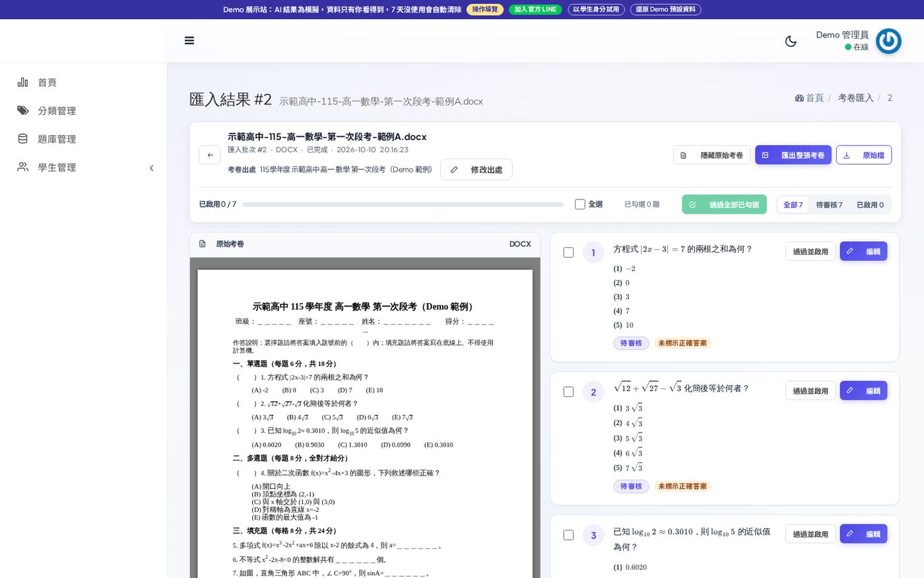Click the 分類管理 tags icon
This screenshot has width=924, height=578.
[23, 110]
